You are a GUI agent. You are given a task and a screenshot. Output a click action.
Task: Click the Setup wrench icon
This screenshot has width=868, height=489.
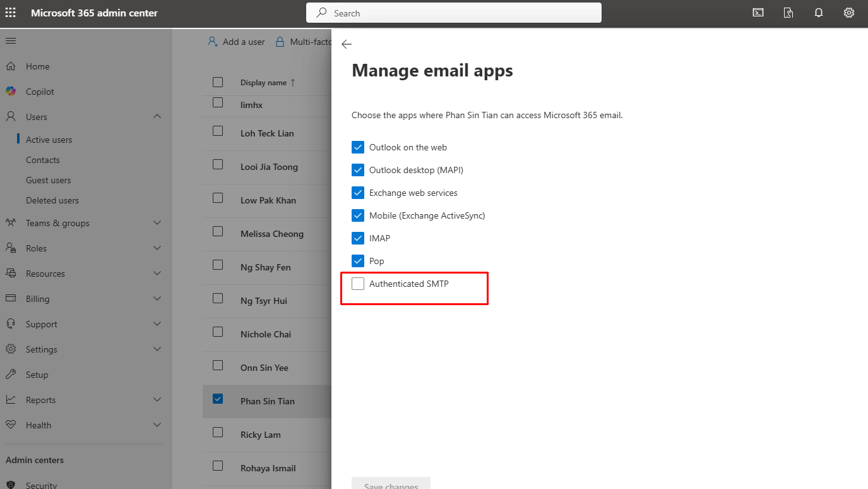(x=11, y=375)
